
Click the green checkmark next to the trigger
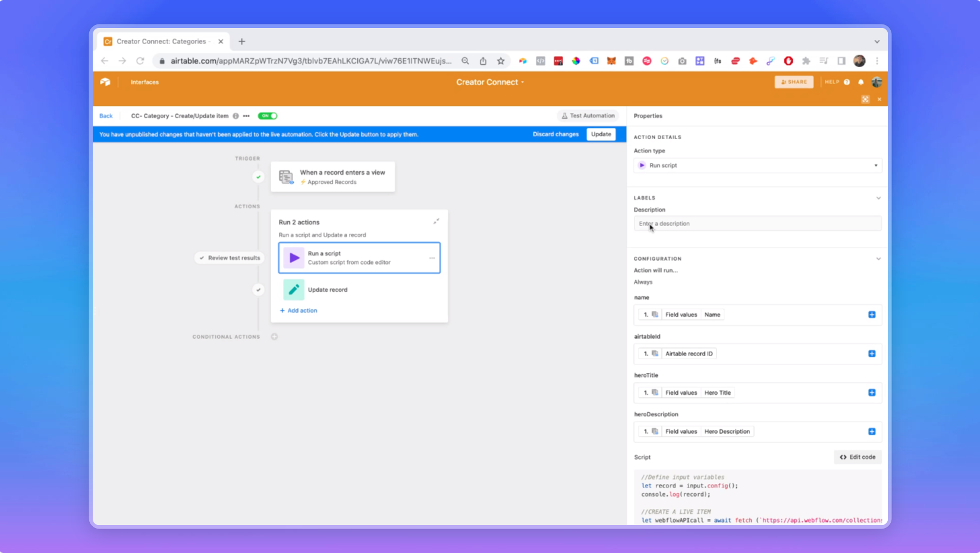pyautogui.click(x=258, y=177)
